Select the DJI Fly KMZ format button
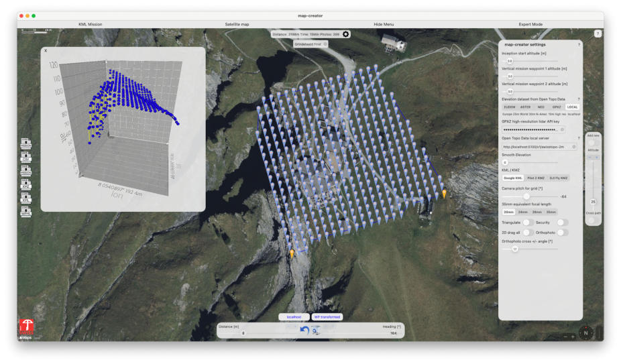 pyautogui.click(x=559, y=178)
